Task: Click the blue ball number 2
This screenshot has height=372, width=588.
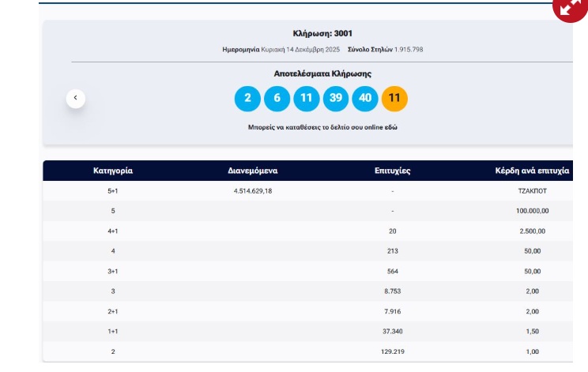Action: pyautogui.click(x=247, y=99)
